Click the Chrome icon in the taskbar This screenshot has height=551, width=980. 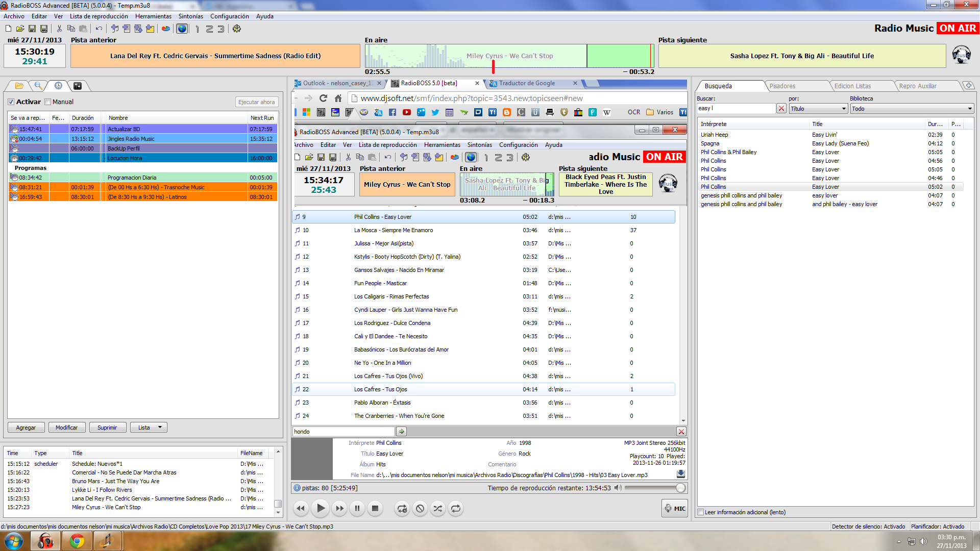tap(77, 541)
